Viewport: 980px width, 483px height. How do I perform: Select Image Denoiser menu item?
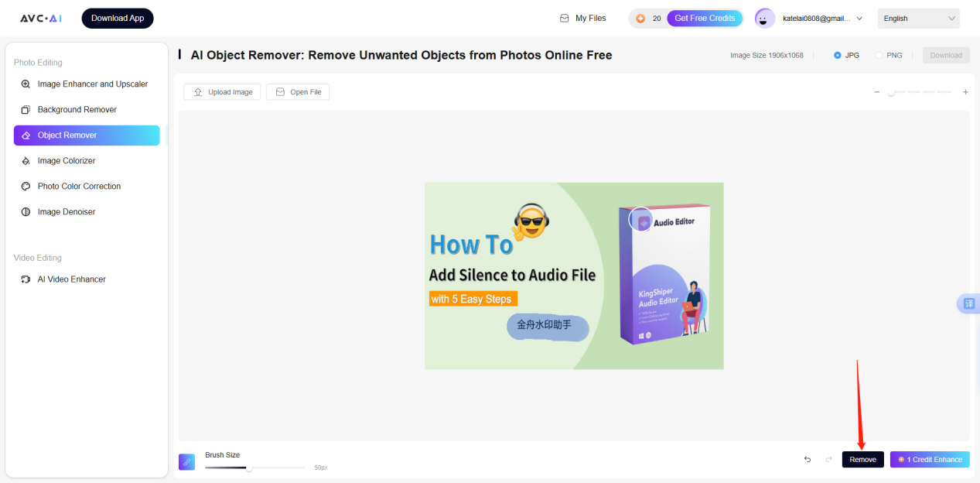87,212
